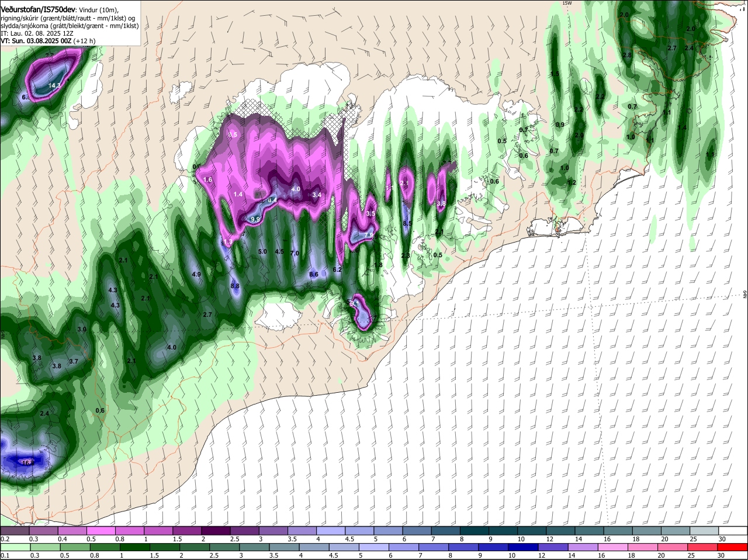Click the pale green 0.1 swatch in lower legend
The width and height of the screenshot is (748, 560).
[x=15, y=547]
